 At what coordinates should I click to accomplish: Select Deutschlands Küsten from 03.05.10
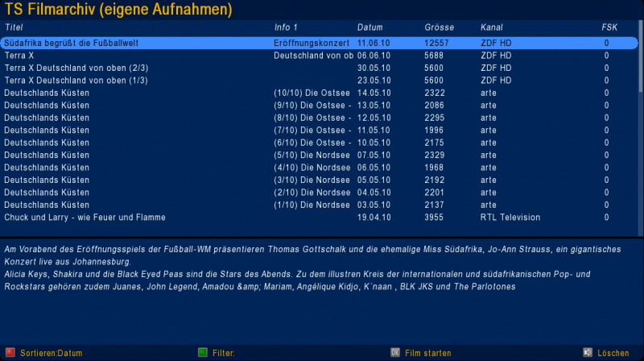point(319,205)
